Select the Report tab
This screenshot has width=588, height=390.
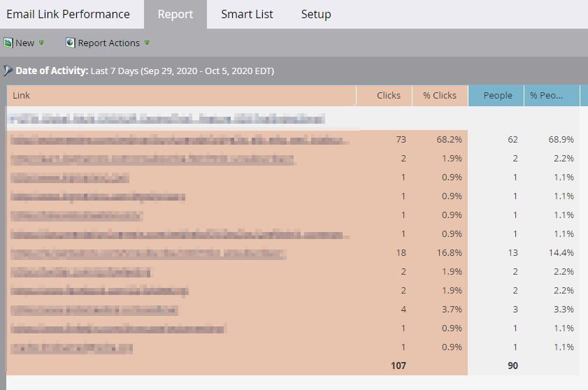click(175, 14)
